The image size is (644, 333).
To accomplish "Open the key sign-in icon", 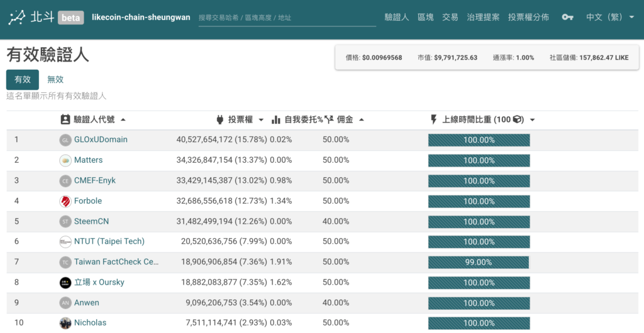I will pos(567,17).
